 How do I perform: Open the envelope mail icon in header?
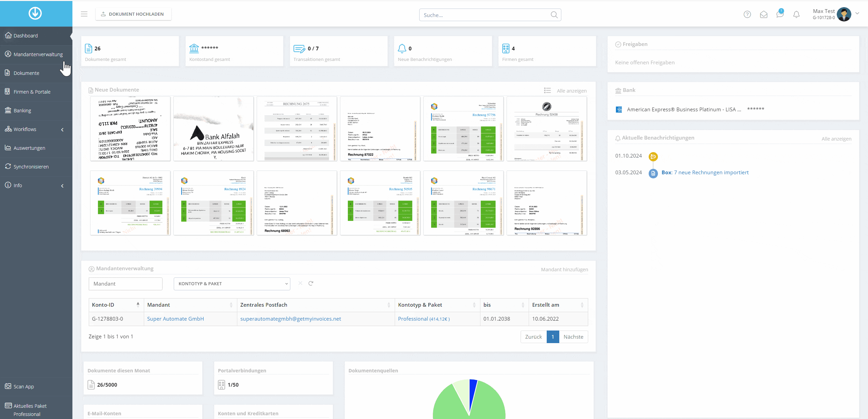pos(764,14)
